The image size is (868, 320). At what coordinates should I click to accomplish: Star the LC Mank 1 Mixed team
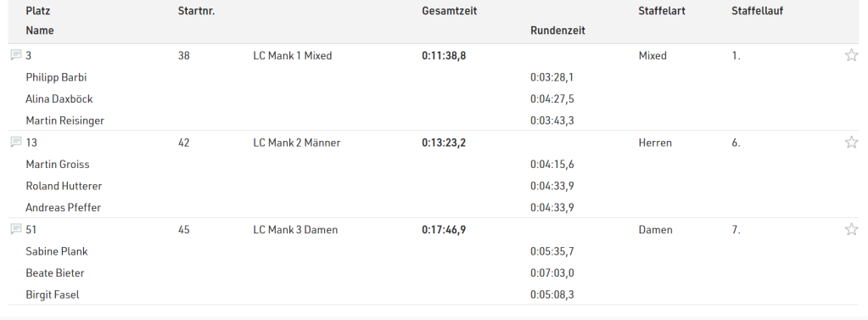(x=851, y=55)
